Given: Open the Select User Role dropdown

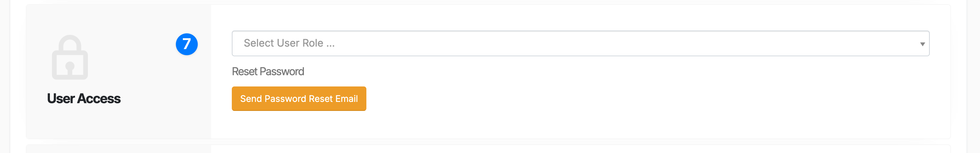Looking at the screenshot, I should [x=580, y=43].
